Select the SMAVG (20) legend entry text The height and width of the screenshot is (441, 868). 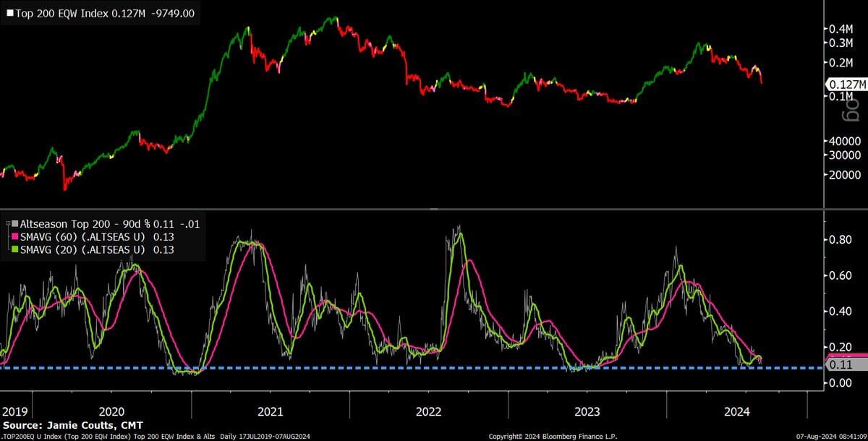tap(83, 249)
